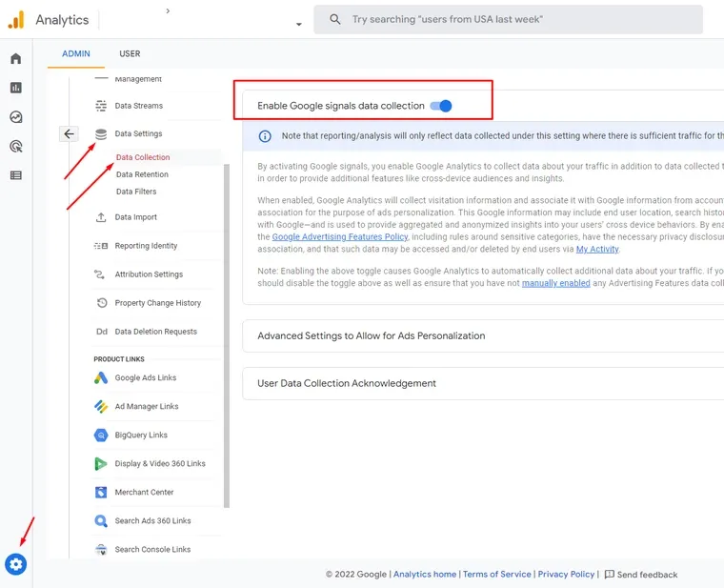Open Property Change History entry
Viewport: 724px width, 588px height.
(x=156, y=303)
